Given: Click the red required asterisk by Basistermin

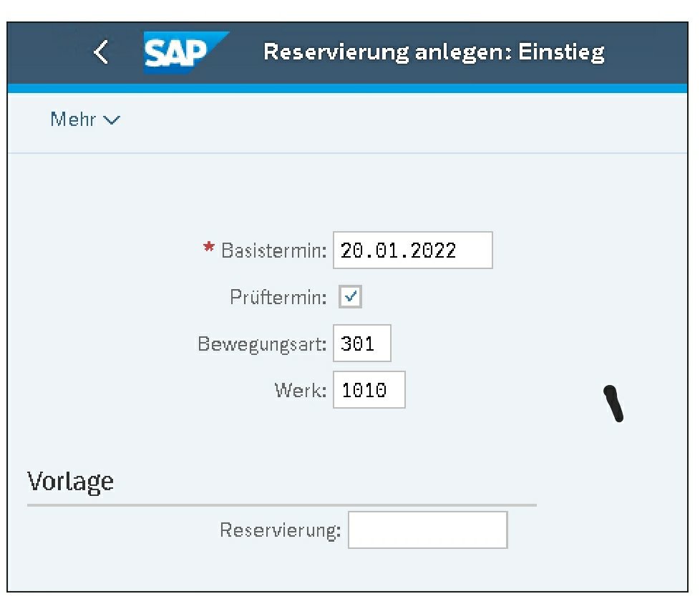Looking at the screenshot, I should point(209,248).
